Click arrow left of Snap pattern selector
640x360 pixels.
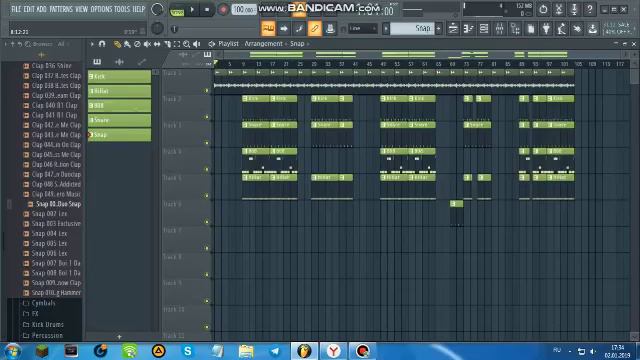385,29
